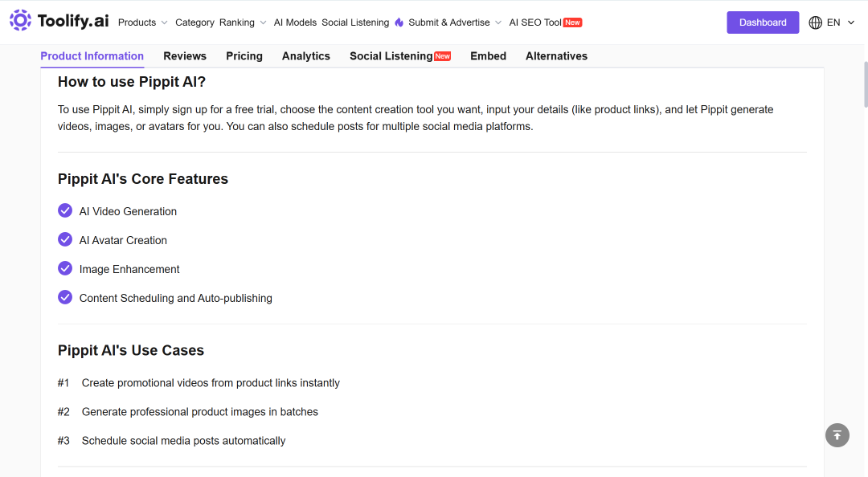Screen dimensions: 868x477
Task: Open the Submit & Advertise dropdown
Action: point(455,22)
